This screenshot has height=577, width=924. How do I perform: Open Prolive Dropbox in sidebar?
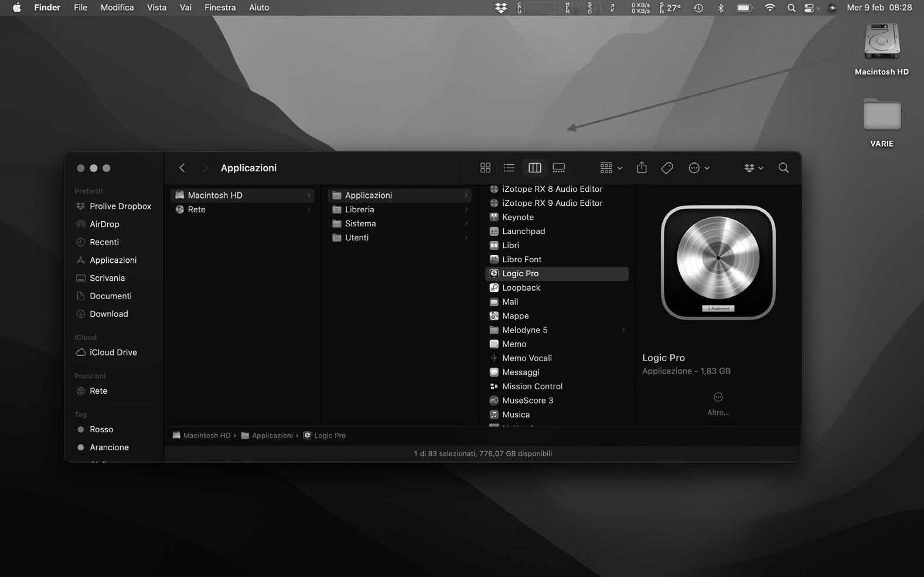pos(114,206)
